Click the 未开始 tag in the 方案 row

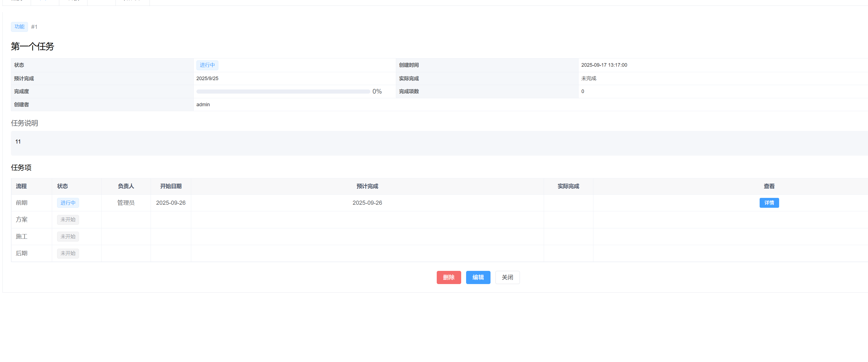(x=68, y=220)
